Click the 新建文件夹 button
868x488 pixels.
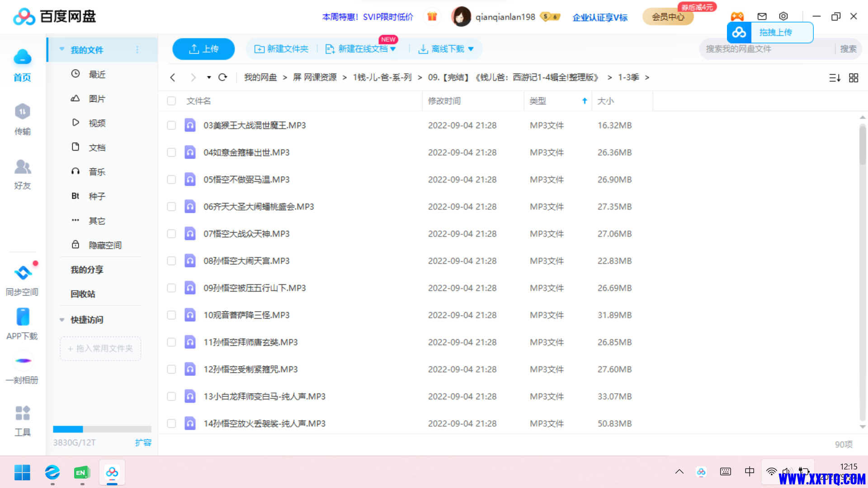[x=281, y=49]
